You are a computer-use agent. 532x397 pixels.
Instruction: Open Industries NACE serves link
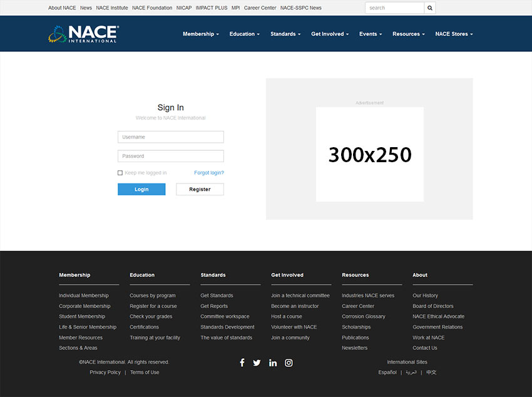(368, 296)
